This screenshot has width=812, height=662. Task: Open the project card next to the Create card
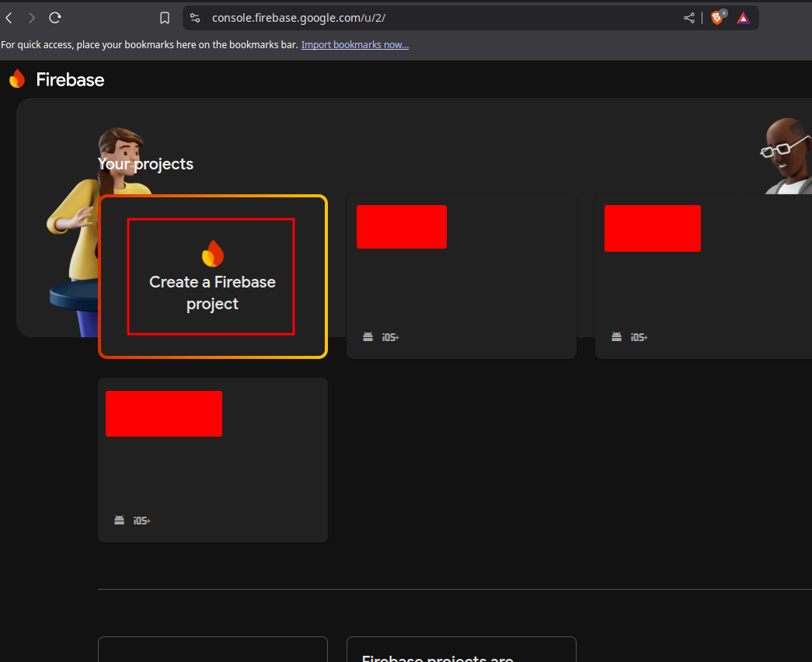point(461,287)
